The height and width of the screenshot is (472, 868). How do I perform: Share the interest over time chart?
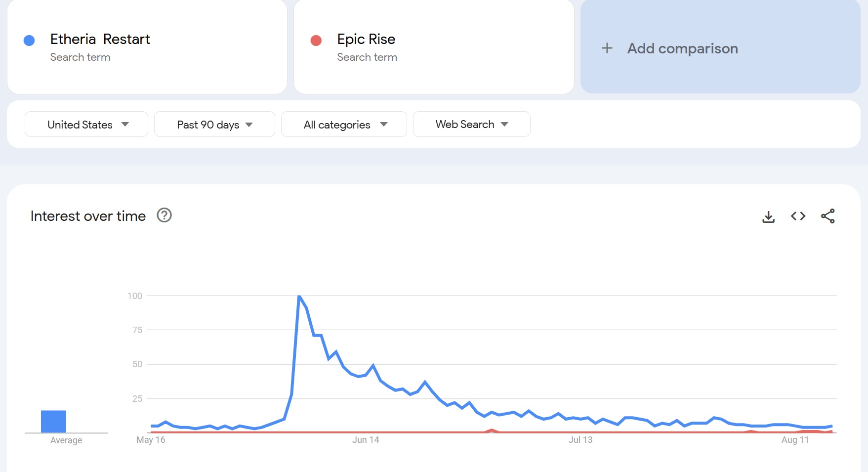(x=827, y=216)
